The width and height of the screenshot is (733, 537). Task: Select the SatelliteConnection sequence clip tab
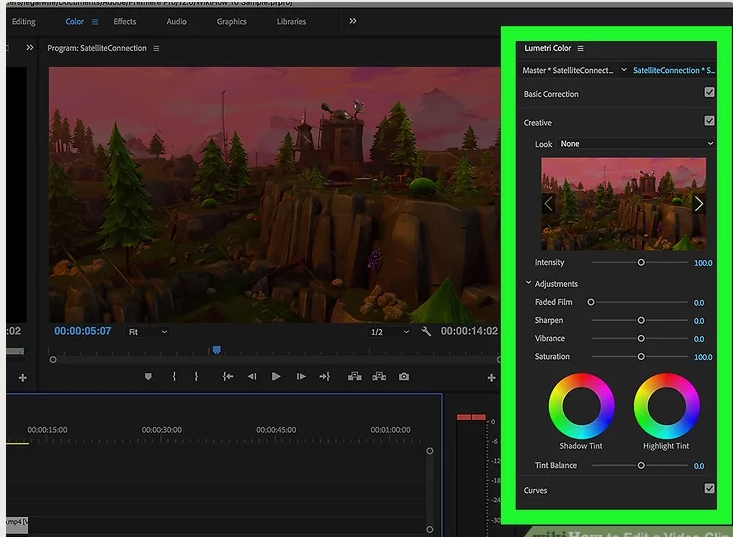(674, 71)
